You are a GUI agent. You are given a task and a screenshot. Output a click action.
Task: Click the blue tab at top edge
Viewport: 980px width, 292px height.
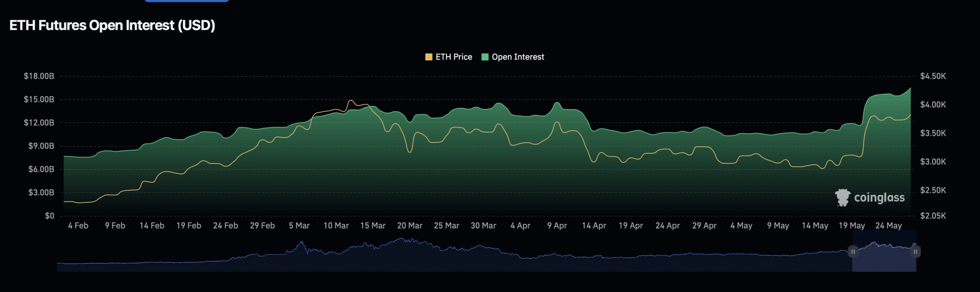click(186, 1)
